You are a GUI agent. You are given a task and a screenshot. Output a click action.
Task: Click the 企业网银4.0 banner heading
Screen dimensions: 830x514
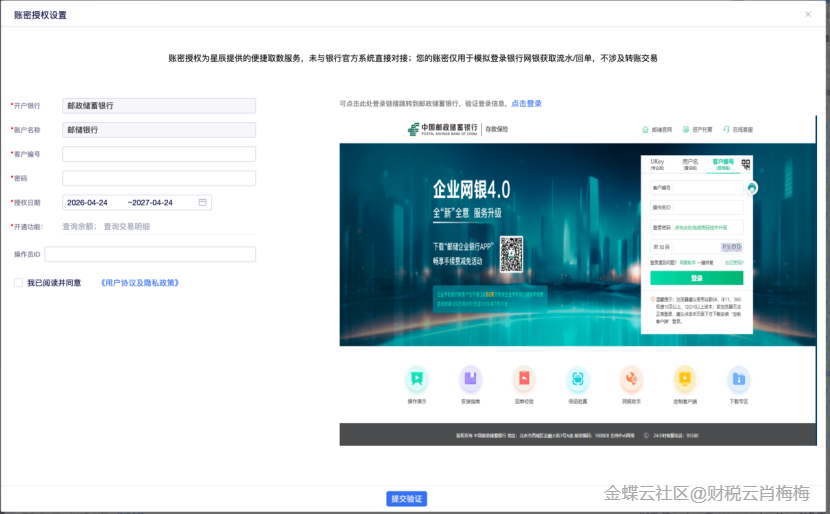[471, 189]
